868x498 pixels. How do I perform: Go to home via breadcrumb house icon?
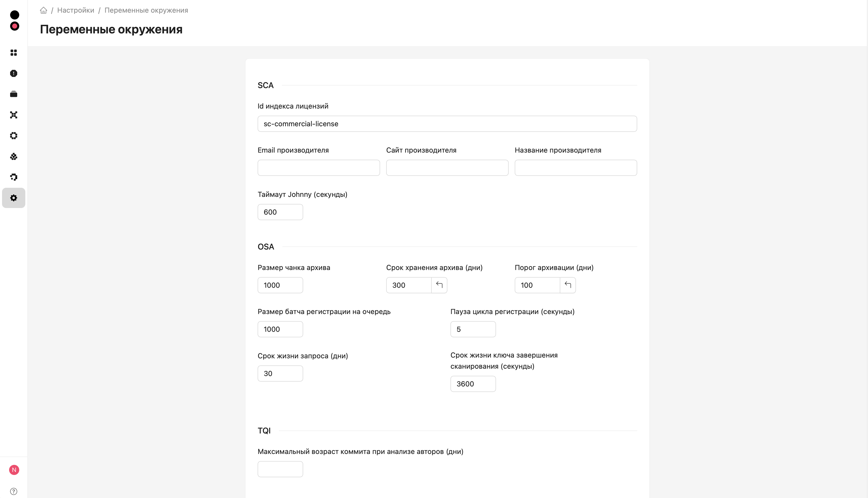44,10
